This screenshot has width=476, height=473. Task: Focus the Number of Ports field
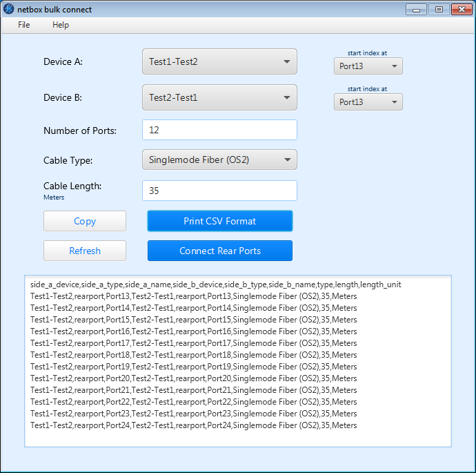219,130
